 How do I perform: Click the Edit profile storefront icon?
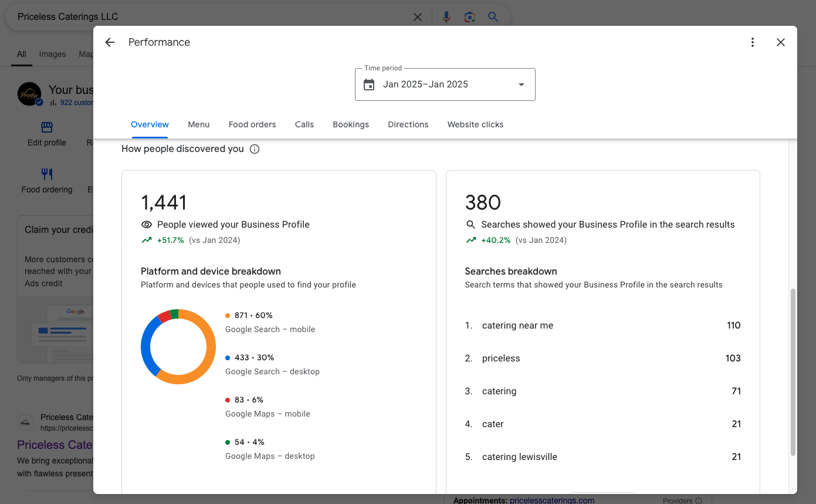47,127
